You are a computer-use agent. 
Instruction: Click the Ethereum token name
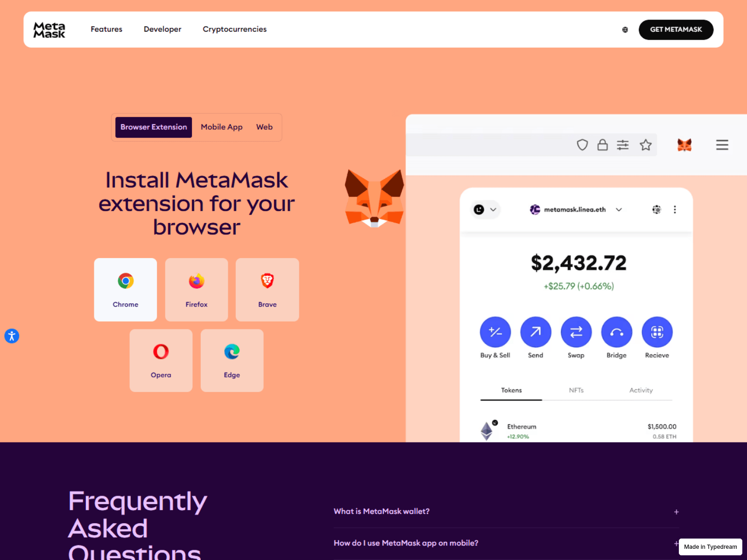click(x=522, y=427)
